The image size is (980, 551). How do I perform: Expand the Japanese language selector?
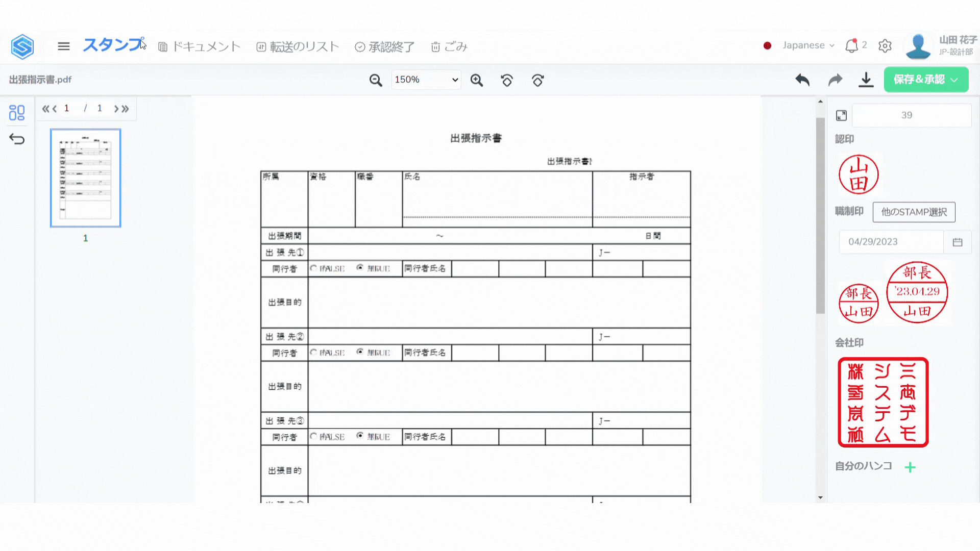pyautogui.click(x=808, y=45)
